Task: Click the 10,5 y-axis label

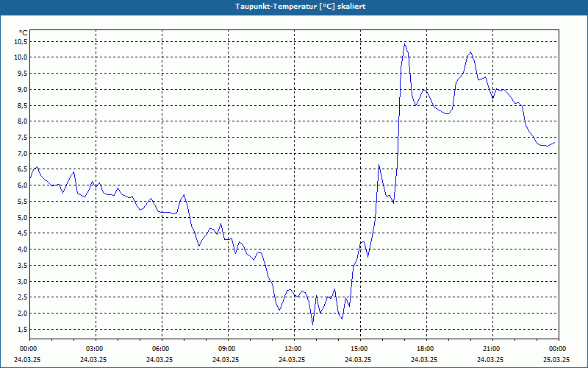Action: [x=21, y=42]
